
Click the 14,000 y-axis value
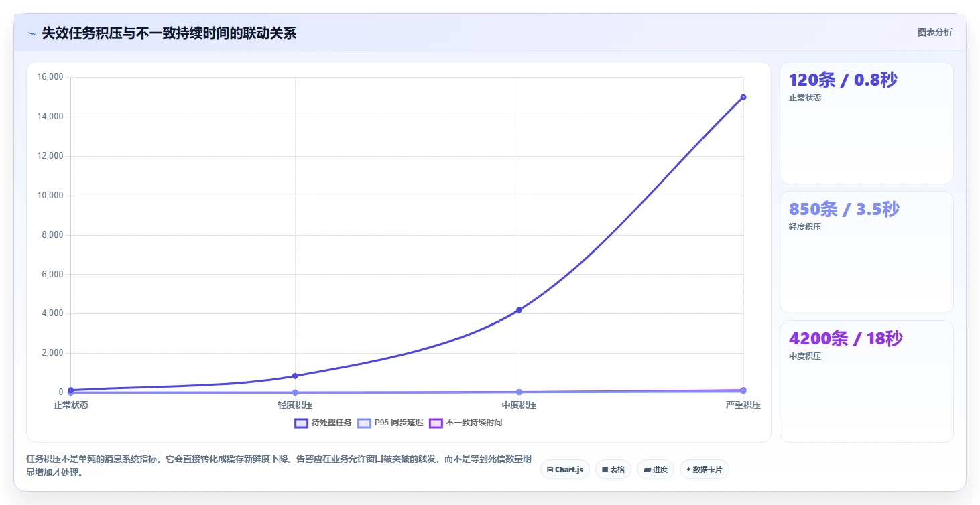click(x=50, y=117)
